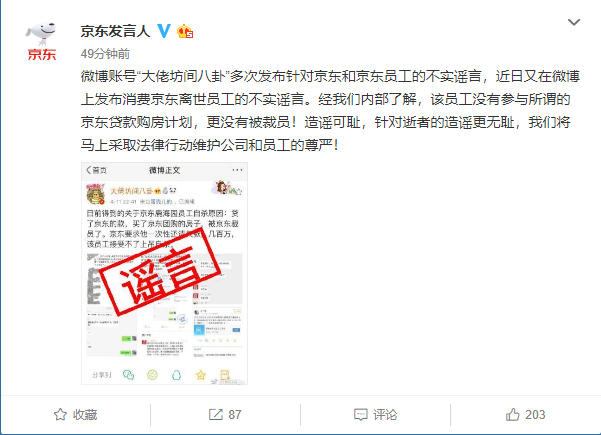601x435 pixels.
Task: Toggle like on the count 203
Action: coord(535,414)
